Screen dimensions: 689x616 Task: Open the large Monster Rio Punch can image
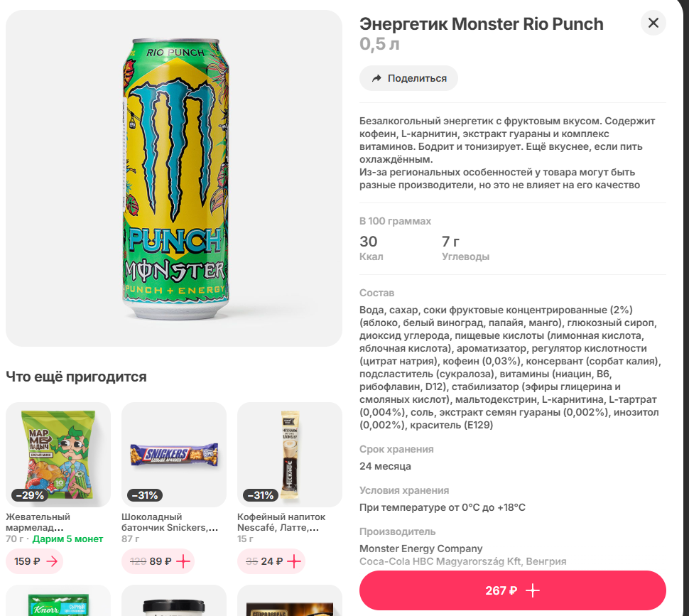click(x=174, y=178)
